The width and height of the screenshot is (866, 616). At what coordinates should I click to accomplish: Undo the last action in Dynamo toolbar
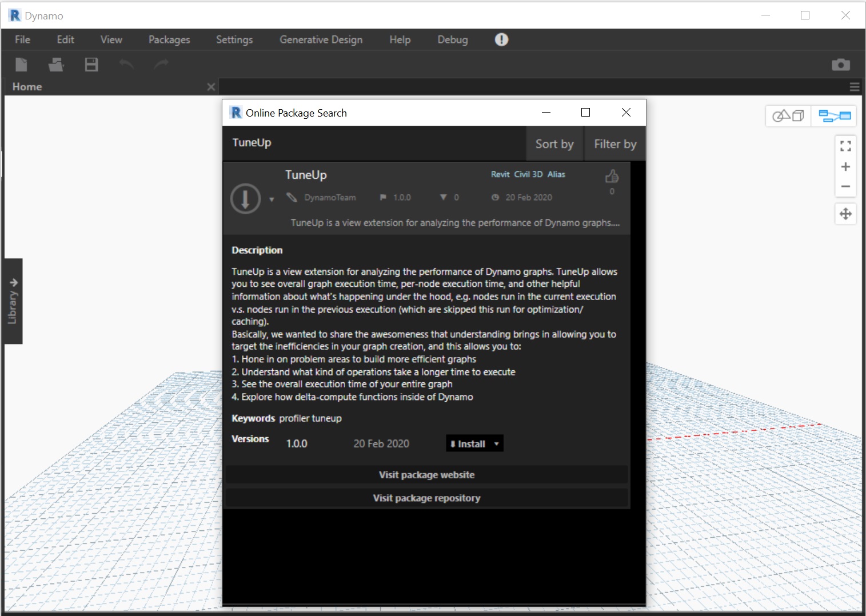coord(126,65)
